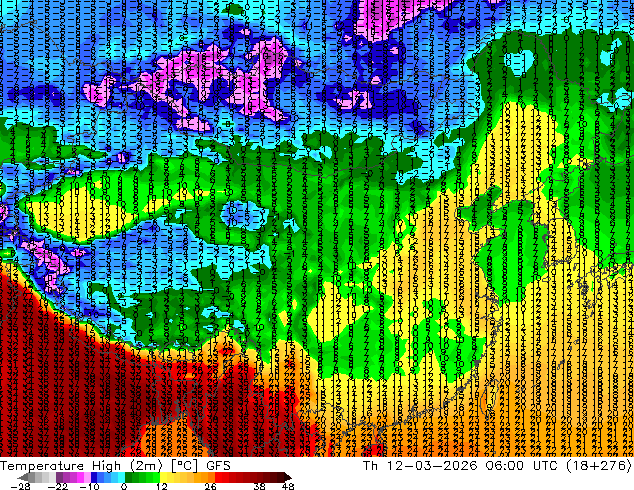
Task: Click the dark blue swatch above -10
Action: (x=94, y=477)
